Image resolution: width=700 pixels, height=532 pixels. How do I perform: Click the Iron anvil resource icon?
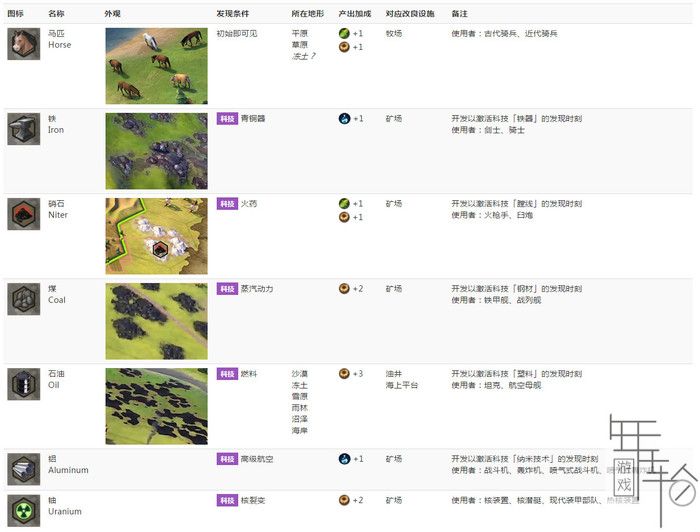point(24,129)
